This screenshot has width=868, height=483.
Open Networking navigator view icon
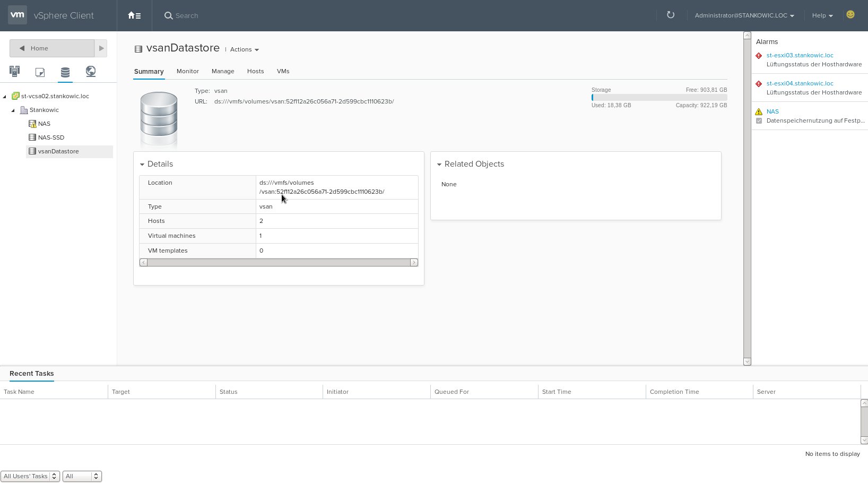(91, 71)
